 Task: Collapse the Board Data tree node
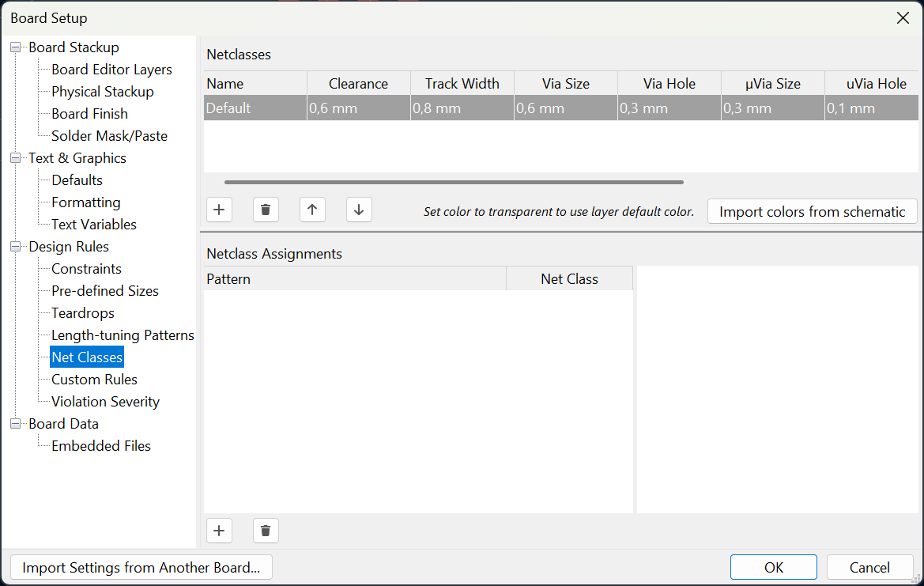tap(15, 424)
